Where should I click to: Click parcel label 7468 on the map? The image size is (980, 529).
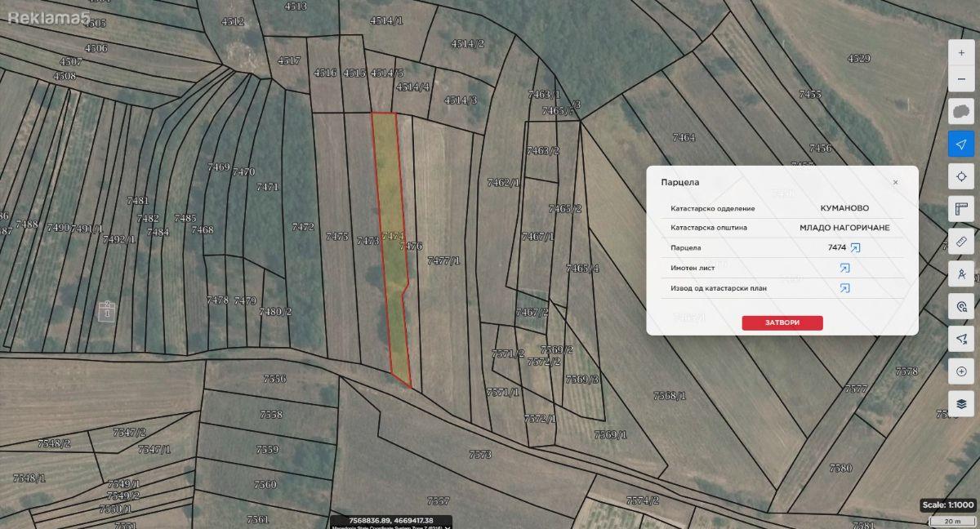point(202,229)
